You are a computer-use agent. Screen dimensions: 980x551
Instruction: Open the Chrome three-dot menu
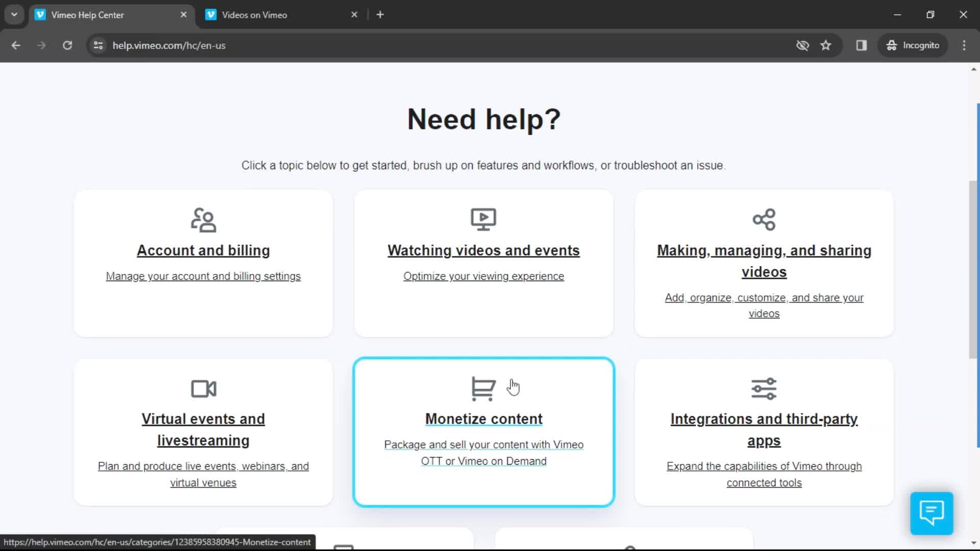pos(964,45)
